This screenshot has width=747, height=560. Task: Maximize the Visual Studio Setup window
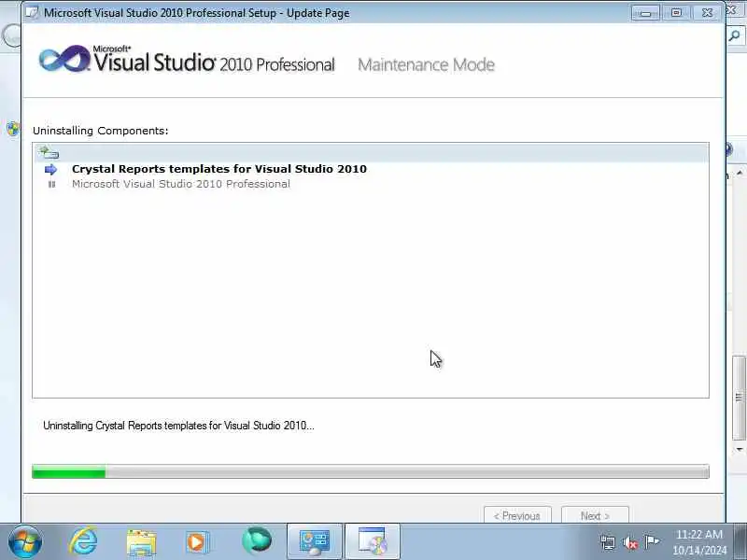(x=676, y=13)
